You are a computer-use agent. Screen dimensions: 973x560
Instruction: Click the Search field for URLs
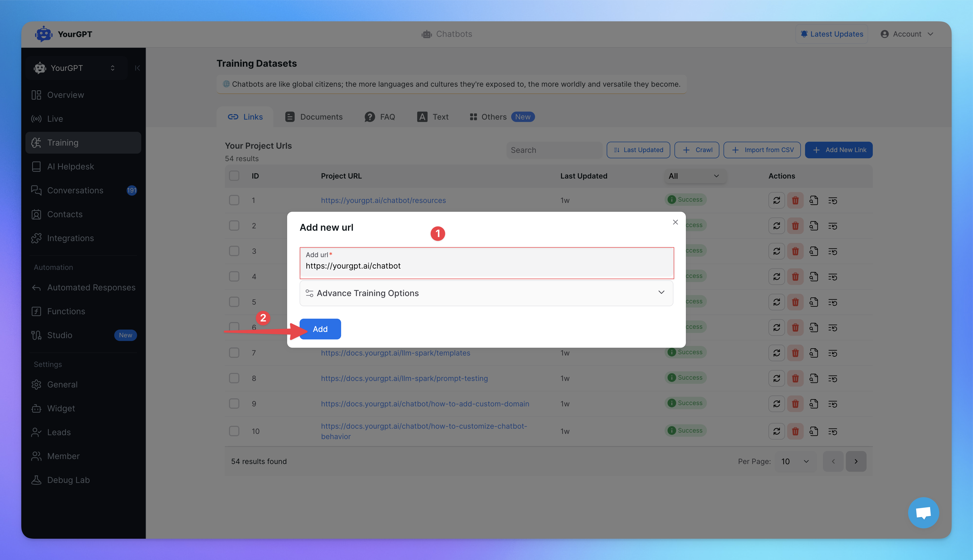[555, 150]
